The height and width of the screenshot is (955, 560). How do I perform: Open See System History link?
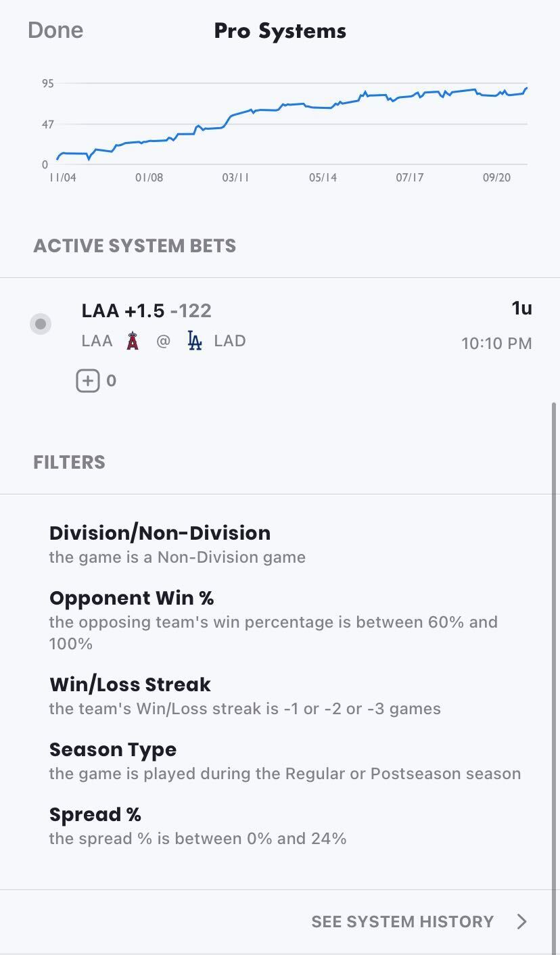click(402, 922)
